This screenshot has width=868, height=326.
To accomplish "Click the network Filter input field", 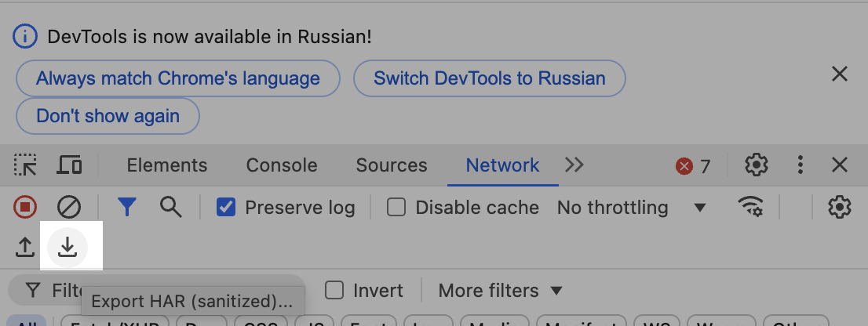I will 157,290.
